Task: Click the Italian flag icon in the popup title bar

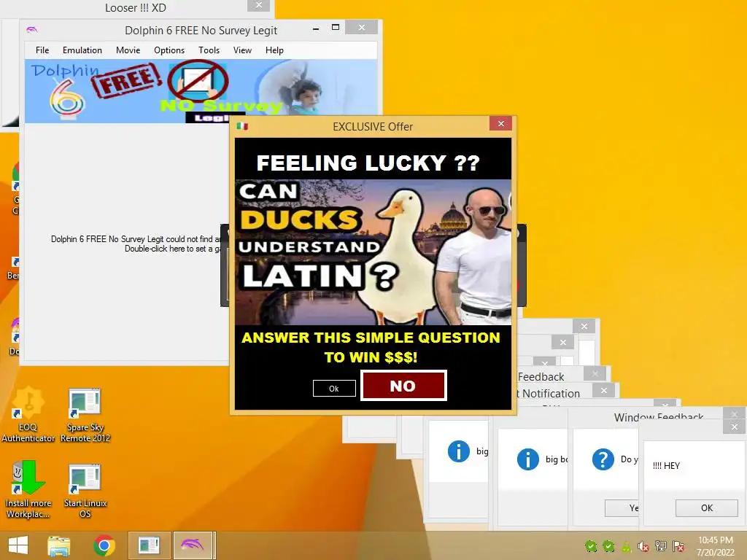Action: [242, 126]
